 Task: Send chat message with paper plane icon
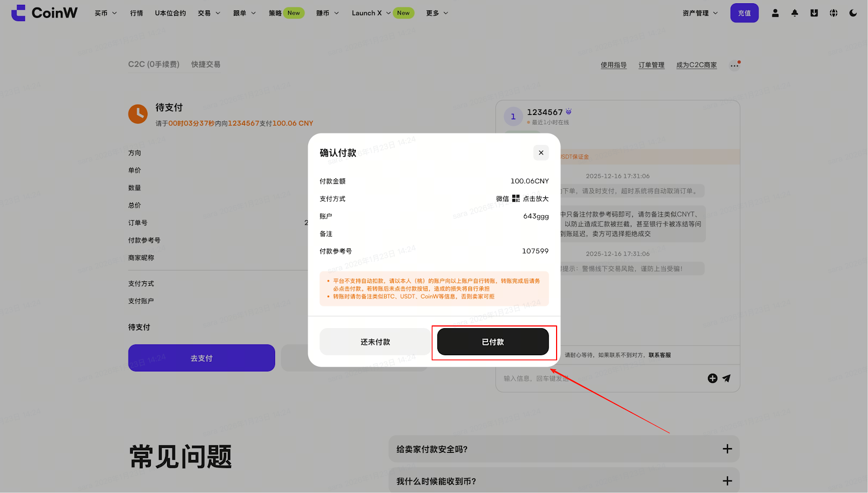[727, 379]
